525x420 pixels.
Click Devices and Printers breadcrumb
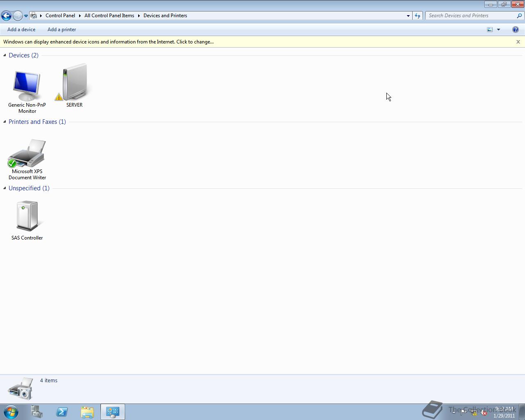tap(165, 16)
